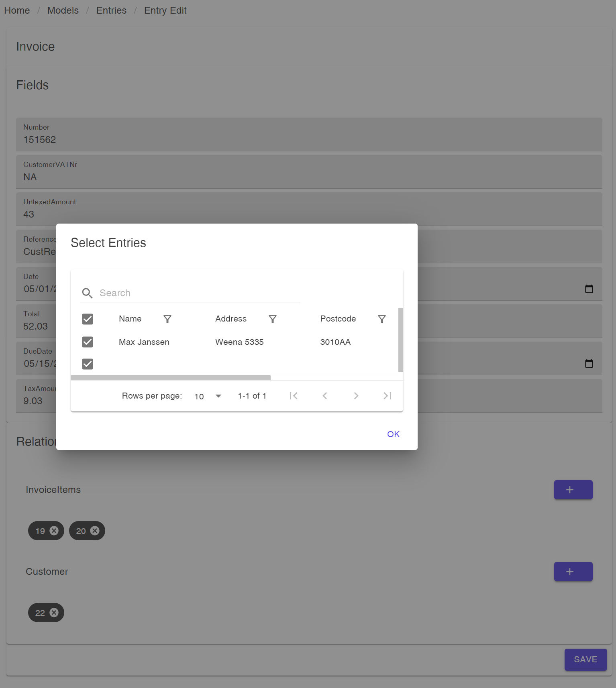Jump to the last page of entries
Image resolution: width=616 pixels, height=688 pixels.
click(388, 396)
